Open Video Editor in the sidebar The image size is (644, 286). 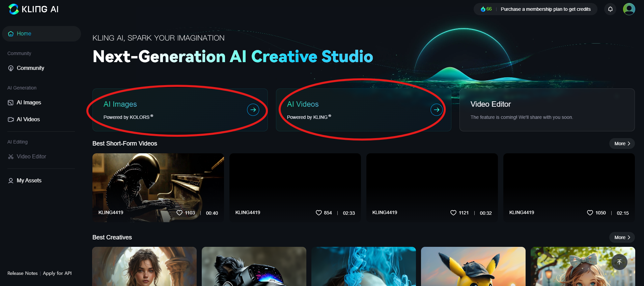tap(41, 157)
